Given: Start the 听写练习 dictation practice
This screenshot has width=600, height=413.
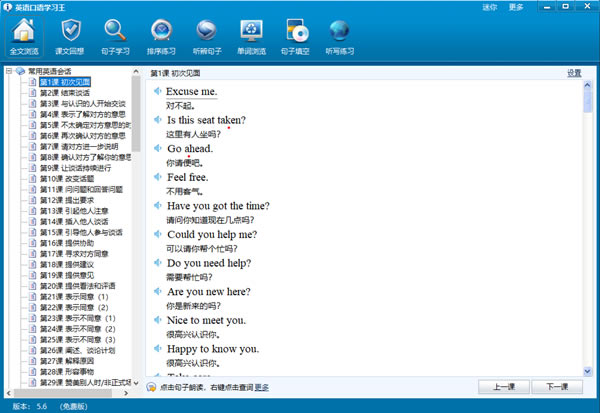Looking at the screenshot, I should 341,35.
